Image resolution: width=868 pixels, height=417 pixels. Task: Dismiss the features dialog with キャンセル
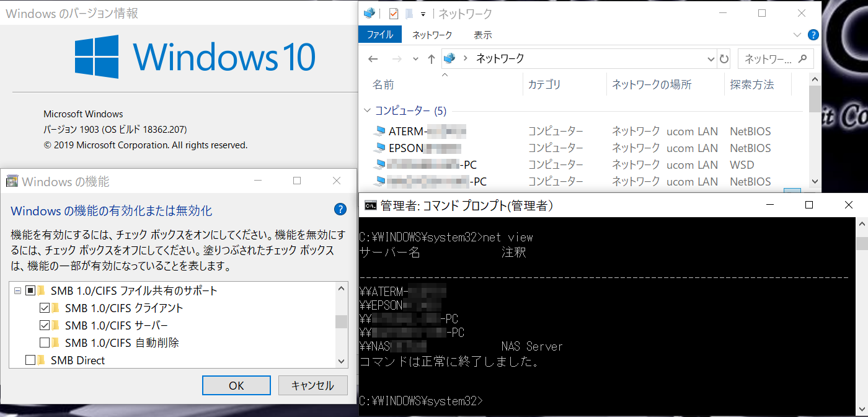tap(312, 385)
